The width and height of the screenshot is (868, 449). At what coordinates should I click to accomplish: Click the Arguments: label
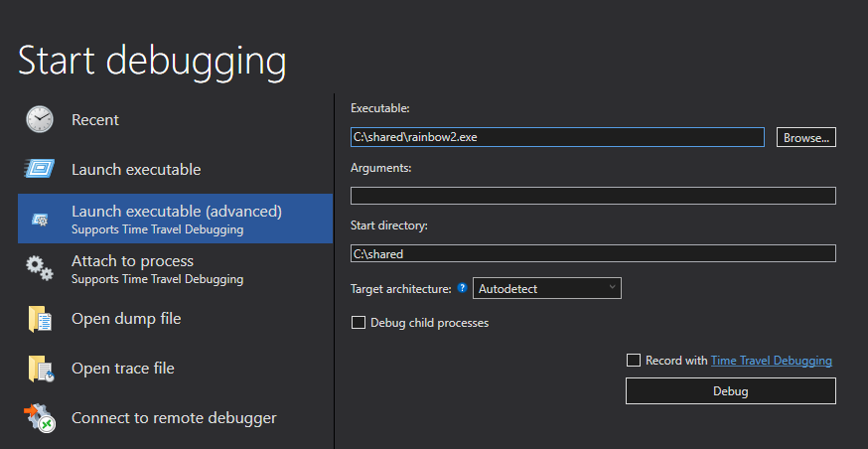pyautogui.click(x=380, y=167)
